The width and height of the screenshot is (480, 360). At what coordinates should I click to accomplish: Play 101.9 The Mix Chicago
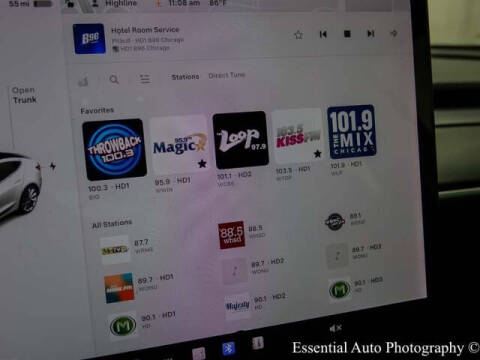click(x=352, y=131)
